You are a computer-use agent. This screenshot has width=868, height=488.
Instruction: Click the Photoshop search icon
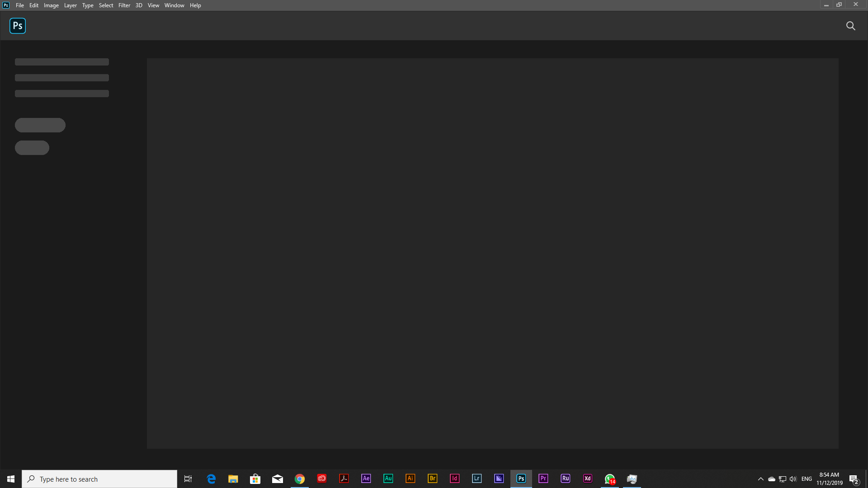tap(851, 26)
